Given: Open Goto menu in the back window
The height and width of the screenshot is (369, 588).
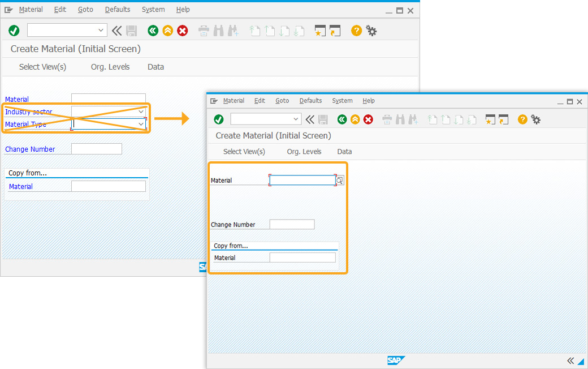Looking at the screenshot, I should coord(85,10).
